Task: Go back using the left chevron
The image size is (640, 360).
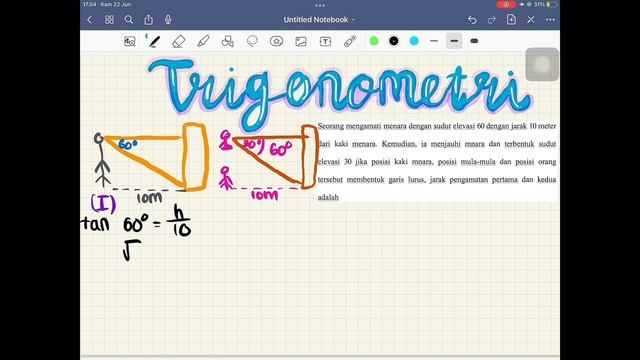Action: [89, 20]
